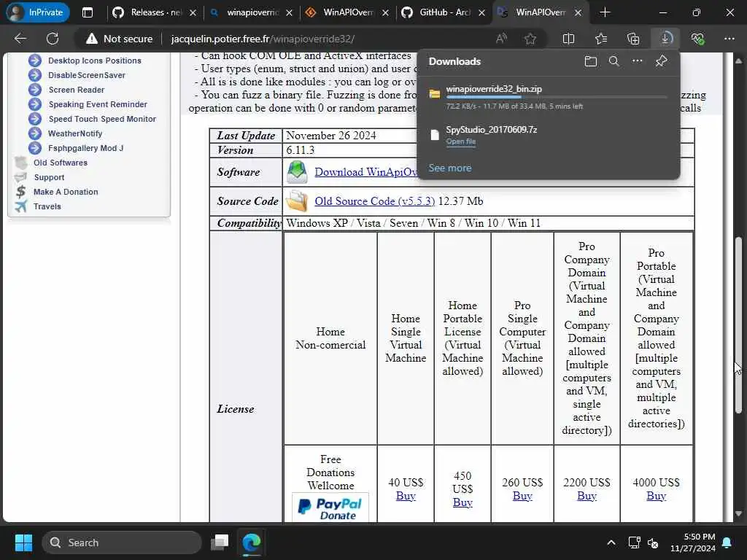The height and width of the screenshot is (560, 747).
Task: Click See more in Downloads
Action: tap(449, 168)
